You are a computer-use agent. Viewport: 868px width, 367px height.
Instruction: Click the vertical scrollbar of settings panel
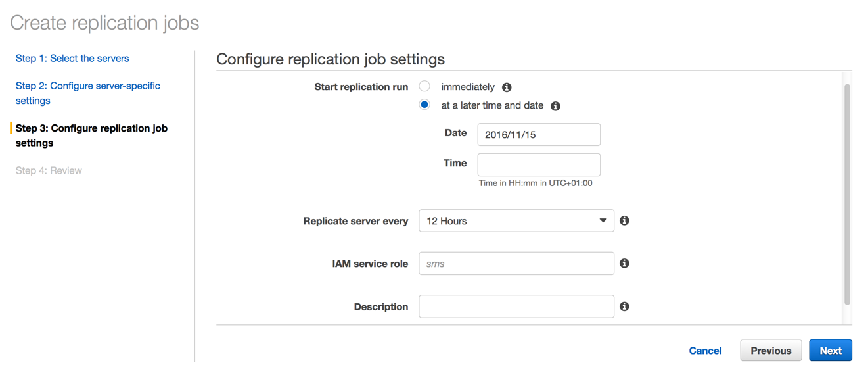847,194
